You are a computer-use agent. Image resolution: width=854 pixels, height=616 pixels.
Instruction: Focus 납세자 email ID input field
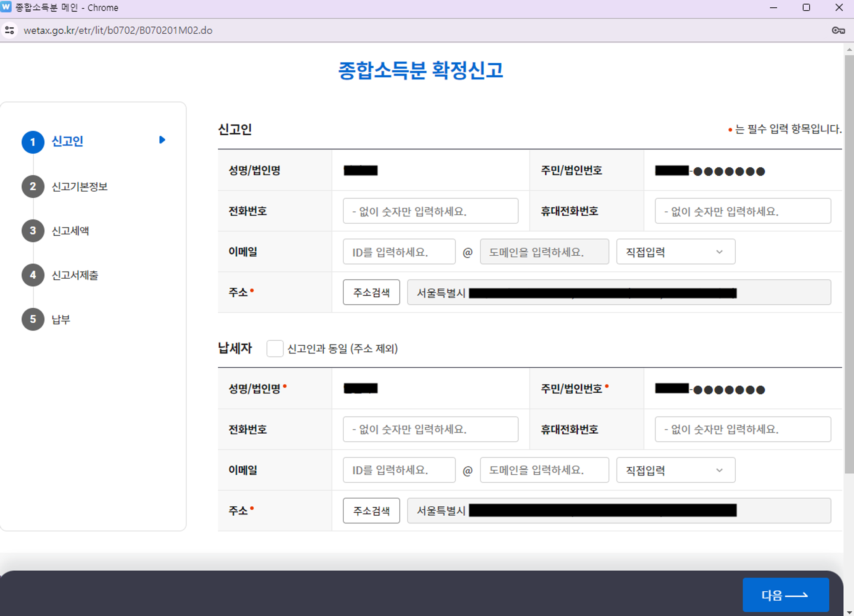399,470
